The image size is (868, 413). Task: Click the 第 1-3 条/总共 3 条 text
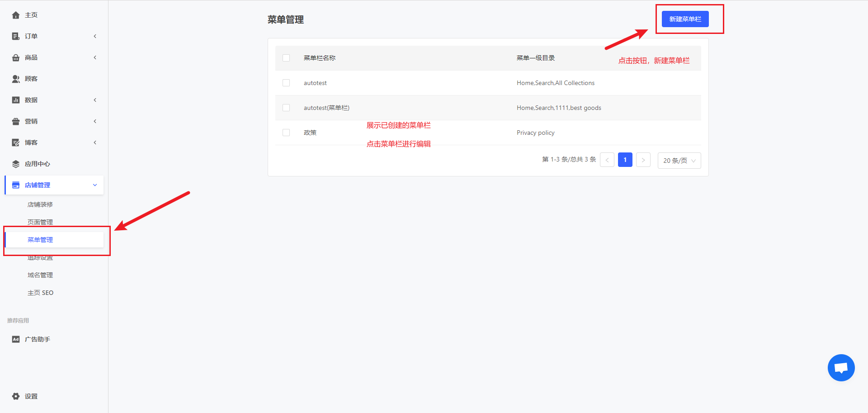(569, 159)
